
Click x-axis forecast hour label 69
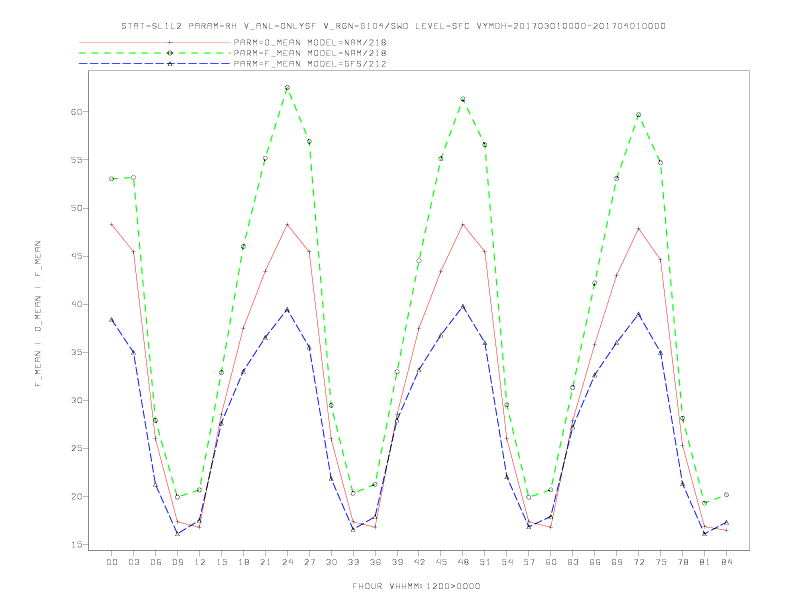[617, 562]
